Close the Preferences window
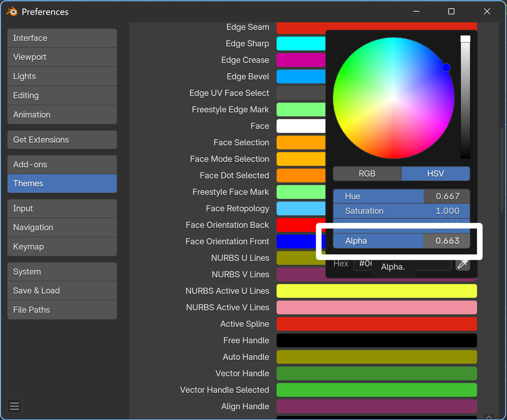The image size is (507, 420). [x=487, y=12]
